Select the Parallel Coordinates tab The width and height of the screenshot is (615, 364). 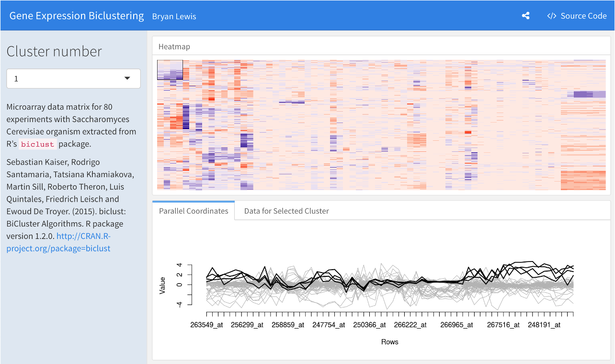(194, 211)
